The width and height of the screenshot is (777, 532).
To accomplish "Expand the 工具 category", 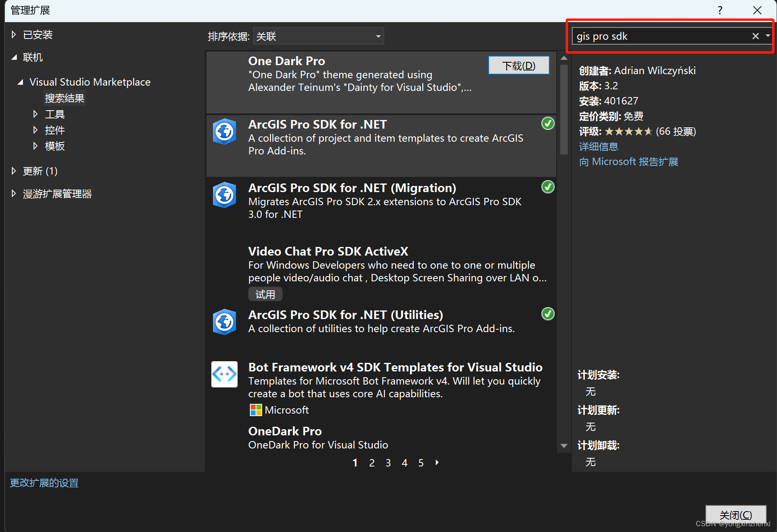I will [35, 114].
